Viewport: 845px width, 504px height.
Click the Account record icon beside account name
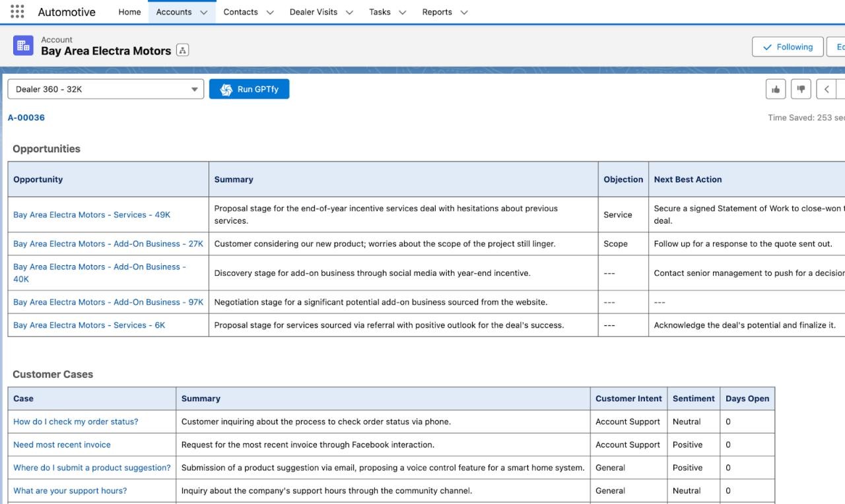tap(23, 46)
